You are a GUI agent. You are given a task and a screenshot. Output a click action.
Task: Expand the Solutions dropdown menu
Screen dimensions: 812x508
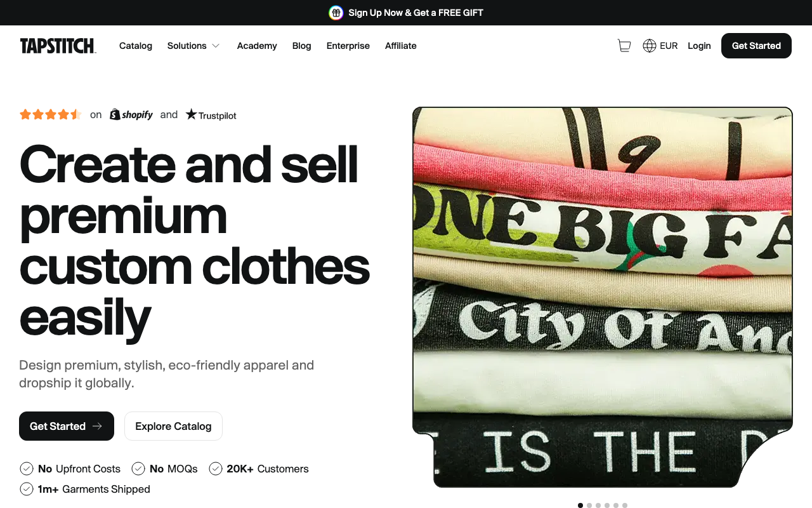[x=193, y=46]
